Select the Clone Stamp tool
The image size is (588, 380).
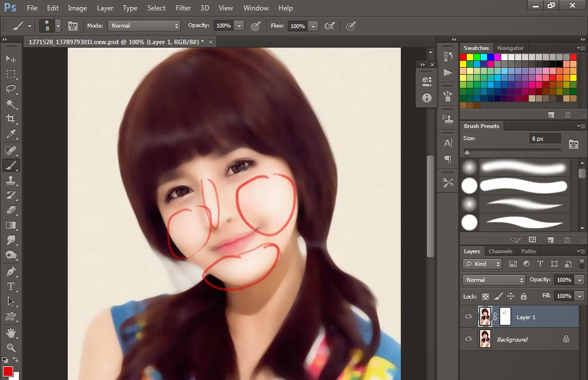point(11,180)
